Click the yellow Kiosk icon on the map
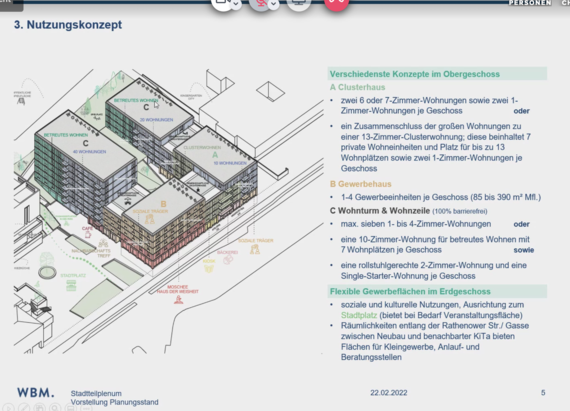This screenshot has height=411, width=570. (x=209, y=269)
